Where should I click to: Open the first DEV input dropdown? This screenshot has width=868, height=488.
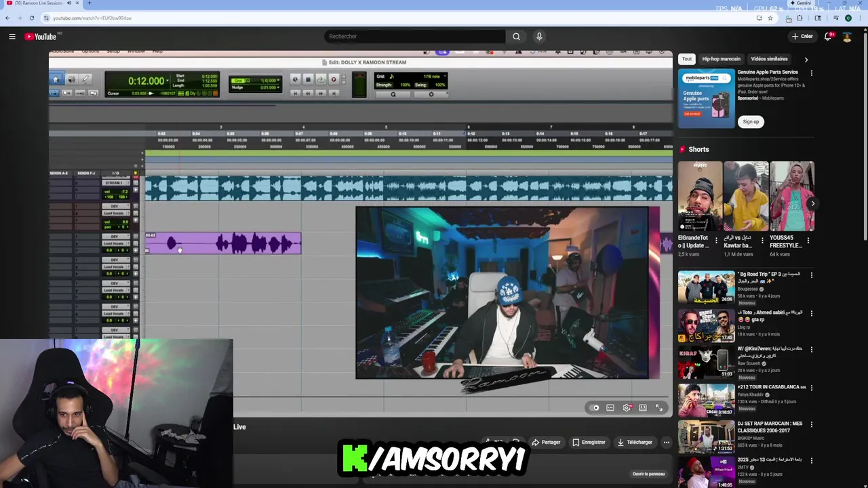click(x=115, y=206)
